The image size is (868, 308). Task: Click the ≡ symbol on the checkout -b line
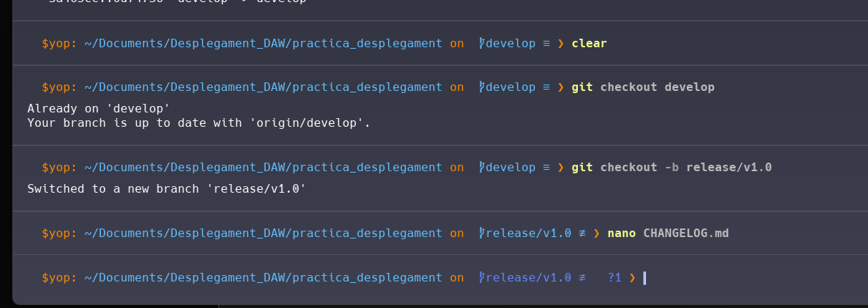546,167
